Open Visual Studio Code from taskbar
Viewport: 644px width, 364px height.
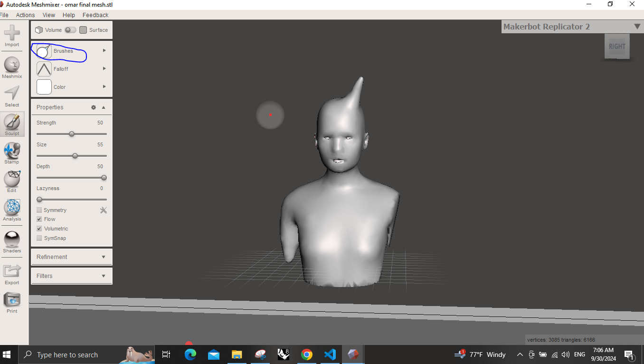pos(330,354)
